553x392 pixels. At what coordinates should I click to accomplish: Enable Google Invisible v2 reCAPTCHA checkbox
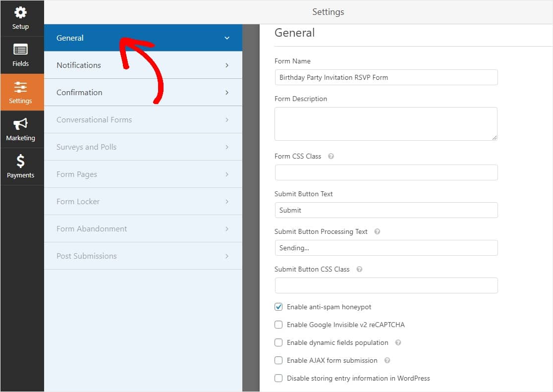point(278,325)
